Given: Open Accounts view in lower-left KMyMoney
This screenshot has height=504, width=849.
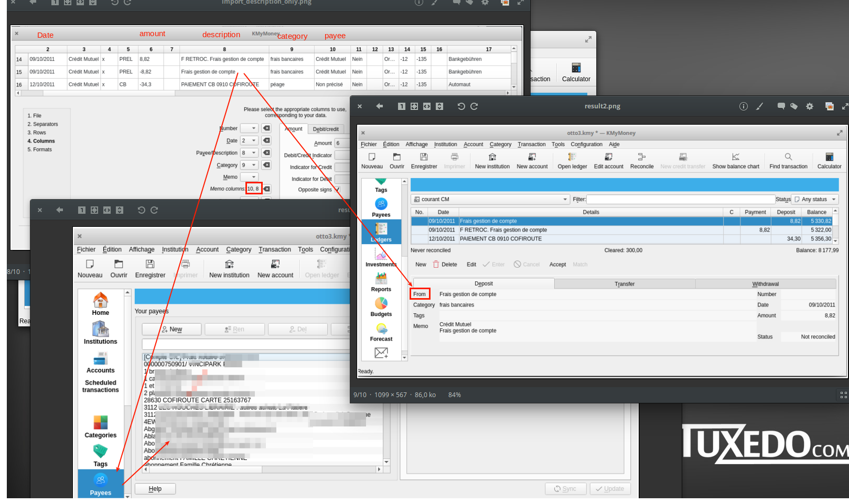Looking at the screenshot, I should pos(101,363).
